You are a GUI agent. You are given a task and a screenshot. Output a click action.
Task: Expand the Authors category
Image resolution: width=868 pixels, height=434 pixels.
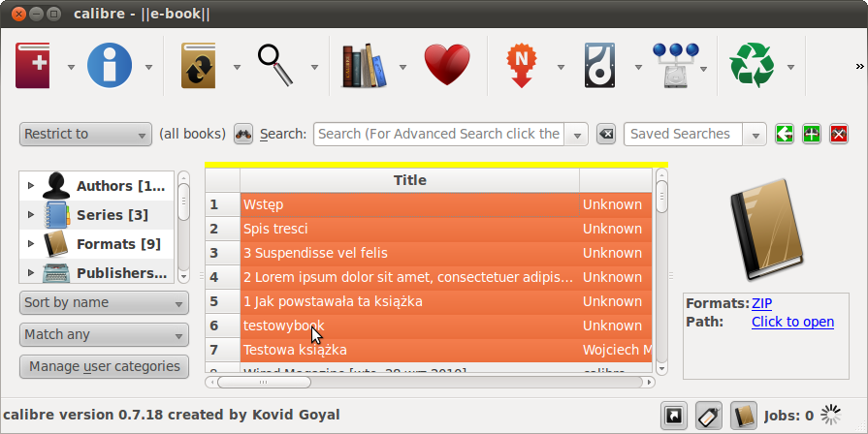click(31, 186)
